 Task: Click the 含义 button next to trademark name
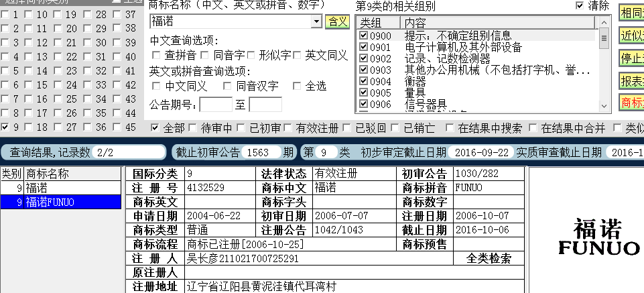[337, 21]
